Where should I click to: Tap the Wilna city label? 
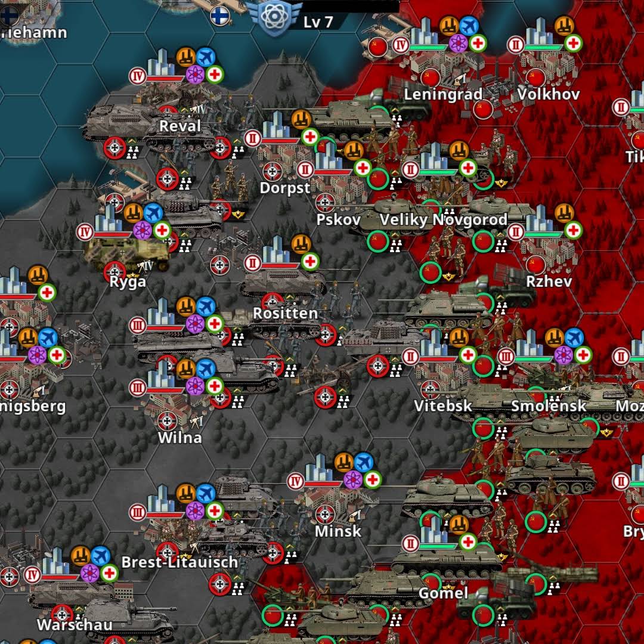[180, 438]
